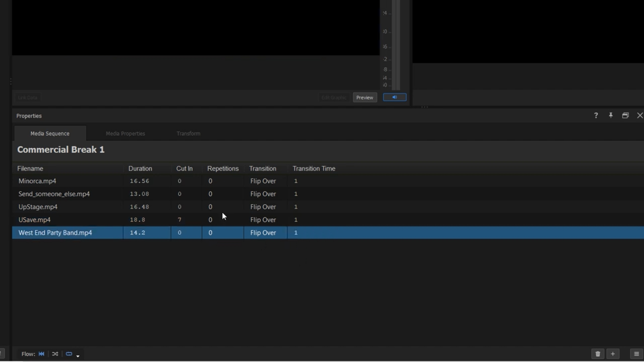Click the Transition column header
This screenshot has height=362, width=644.
click(x=263, y=169)
